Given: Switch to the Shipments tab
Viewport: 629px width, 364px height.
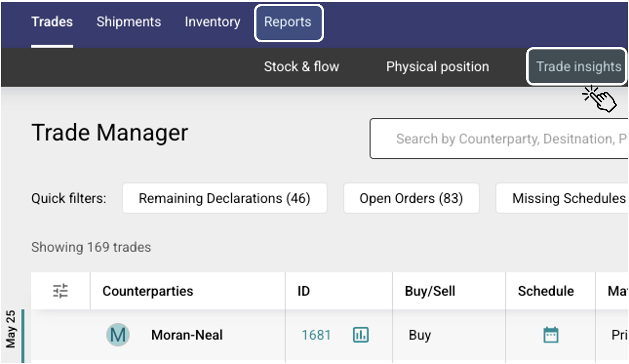Looking at the screenshot, I should point(128,21).
